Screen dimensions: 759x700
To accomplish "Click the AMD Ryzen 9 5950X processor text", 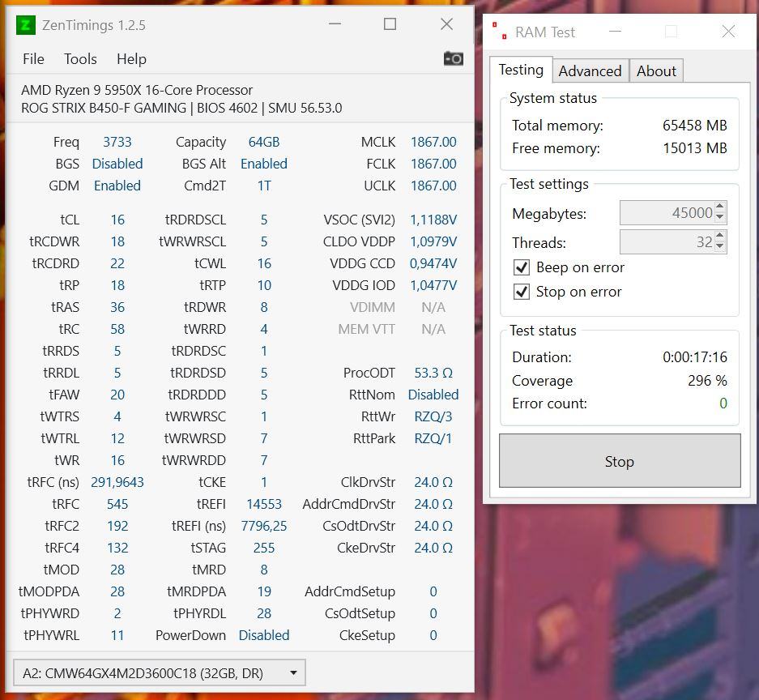I will click(137, 90).
